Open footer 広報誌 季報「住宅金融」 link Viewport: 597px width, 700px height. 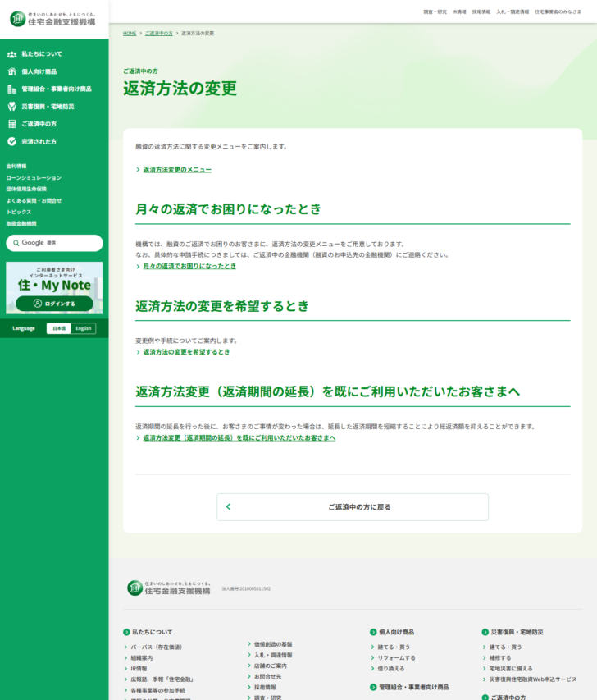(162, 679)
